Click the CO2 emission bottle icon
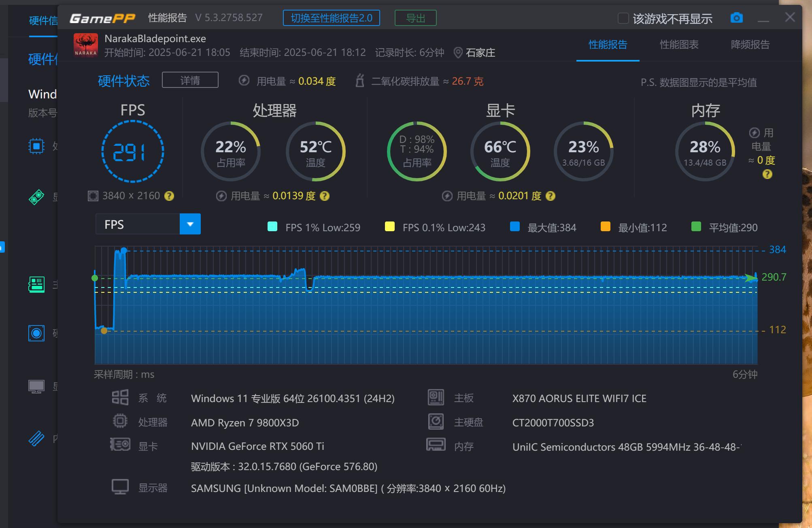Image resolution: width=812 pixels, height=528 pixels. 359,80
